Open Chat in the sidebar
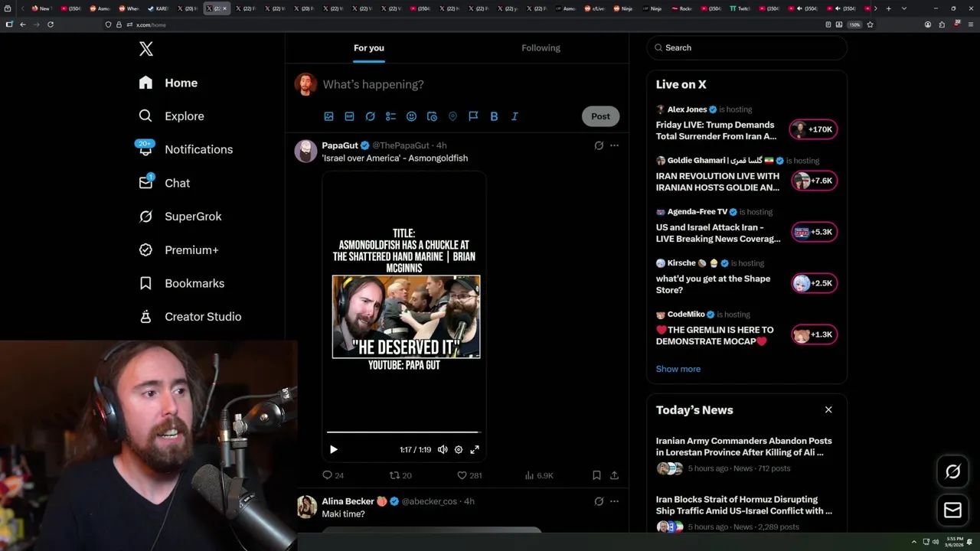The height and width of the screenshot is (551, 980). click(x=164, y=183)
